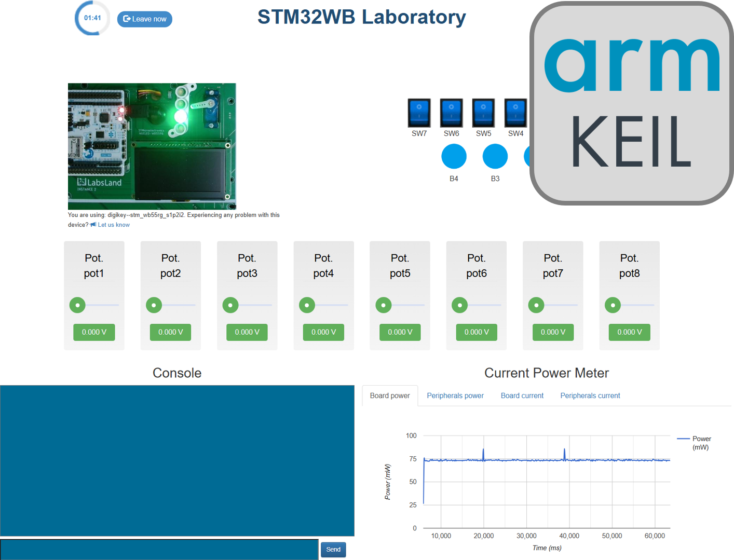The height and width of the screenshot is (560, 734).
Task: Open the Let us know link
Action: pyautogui.click(x=114, y=224)
